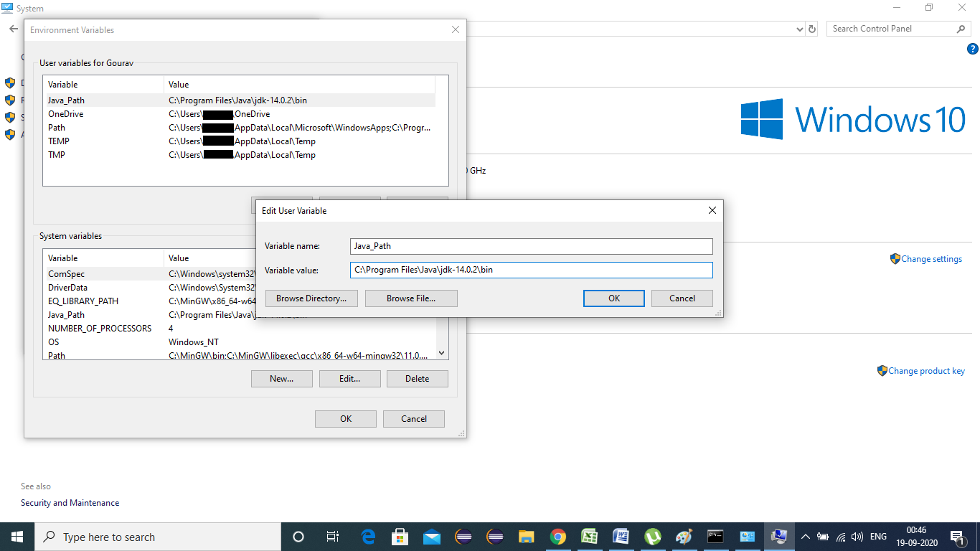Click the magnifier in Search Control Panel
The image size is (980, 551).
pos(961,29)
